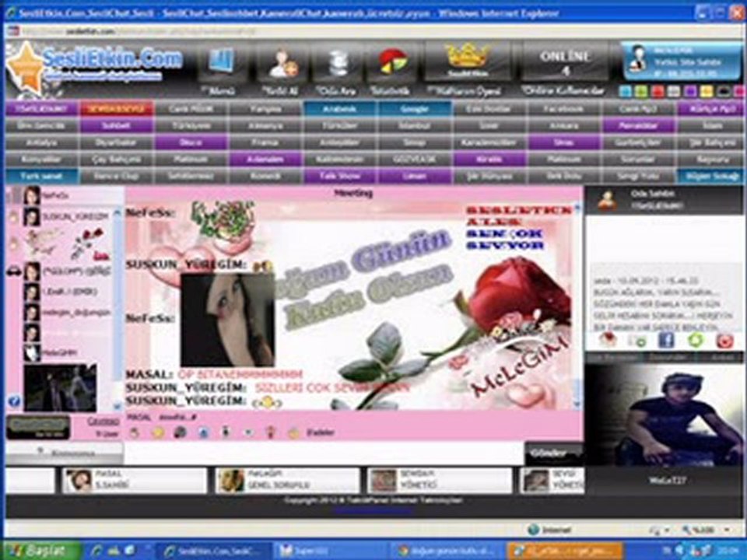The height and width of the screenshot is (560, 747).
Task: Open the Komedi room tab
Action: (265, 177)
